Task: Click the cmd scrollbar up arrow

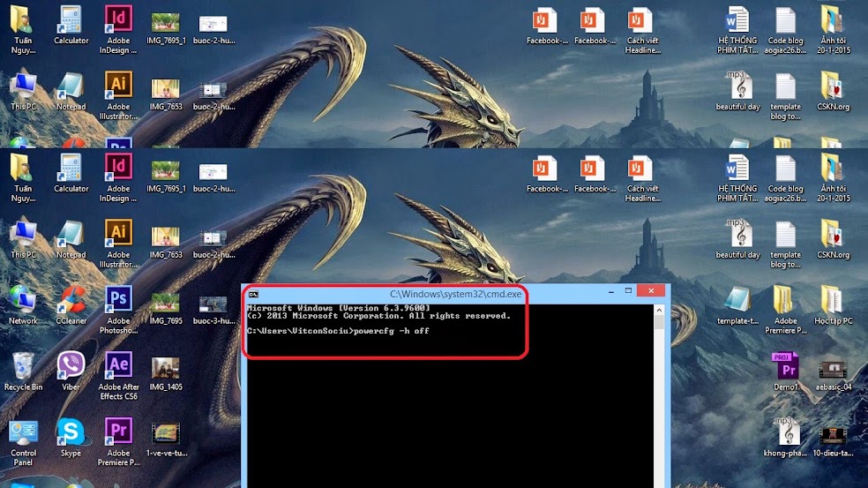Action: [x=659, y=311]
